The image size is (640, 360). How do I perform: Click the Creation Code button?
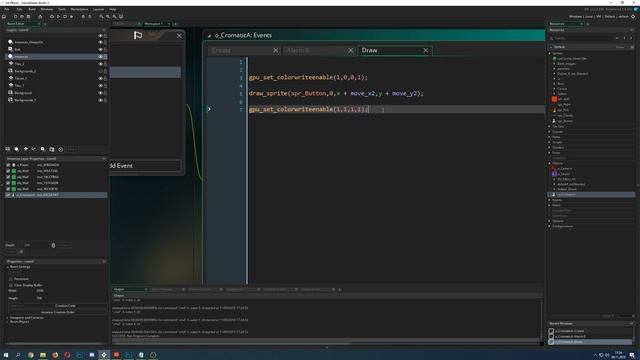65,306
